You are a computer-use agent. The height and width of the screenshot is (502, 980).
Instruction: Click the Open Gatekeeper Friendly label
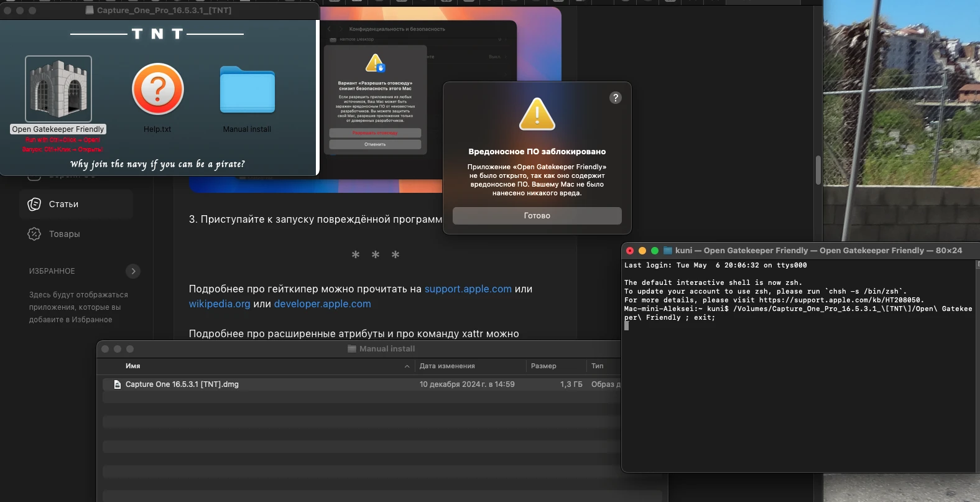[x=58, y=129]
